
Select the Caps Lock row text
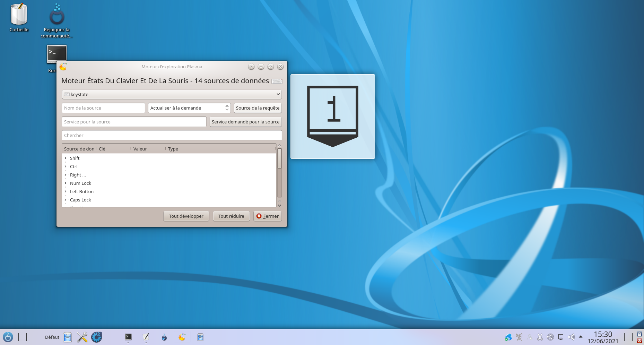[80, 200]
